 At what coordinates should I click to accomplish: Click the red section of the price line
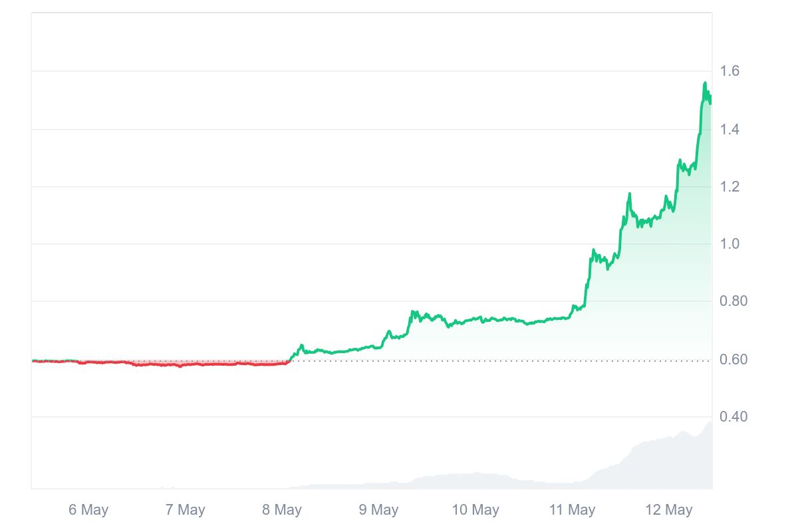point(166,364)
